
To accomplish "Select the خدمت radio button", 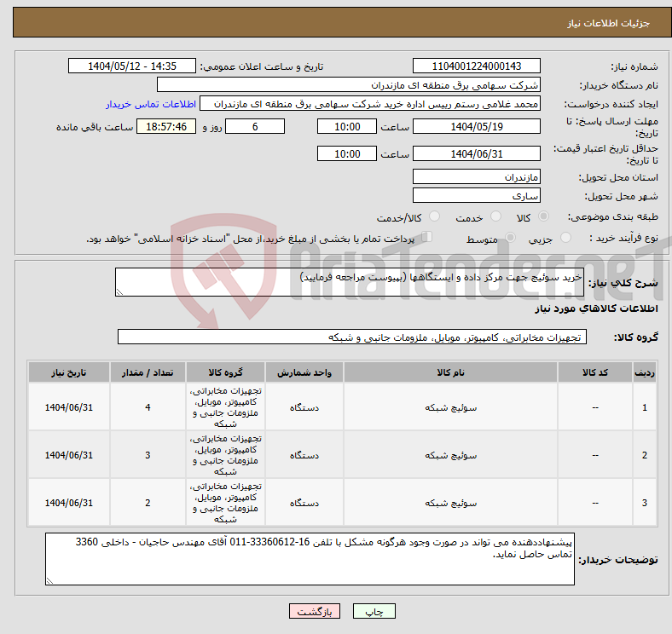I will (x=495, y=216).
